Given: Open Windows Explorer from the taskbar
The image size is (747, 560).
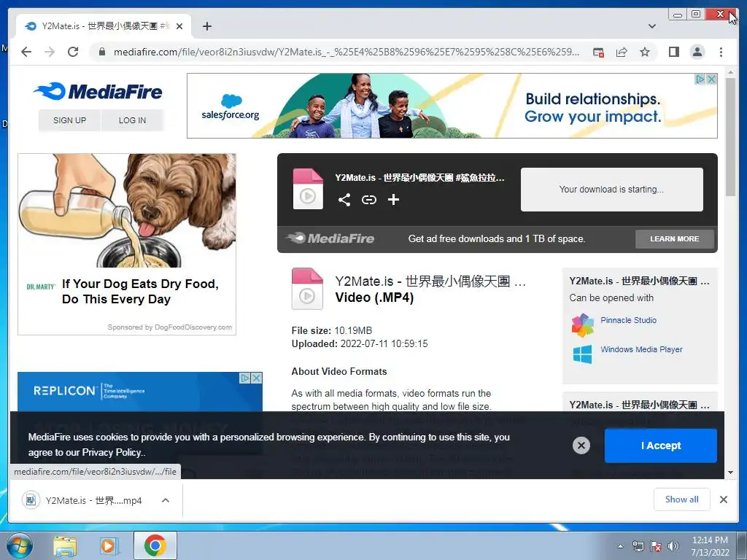Looking at the screenshot, I should click(x=64, y=545).
